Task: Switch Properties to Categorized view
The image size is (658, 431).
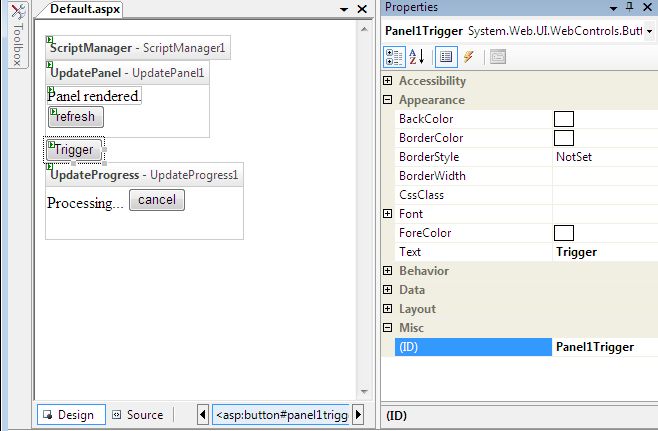Action: click(394, 57)
